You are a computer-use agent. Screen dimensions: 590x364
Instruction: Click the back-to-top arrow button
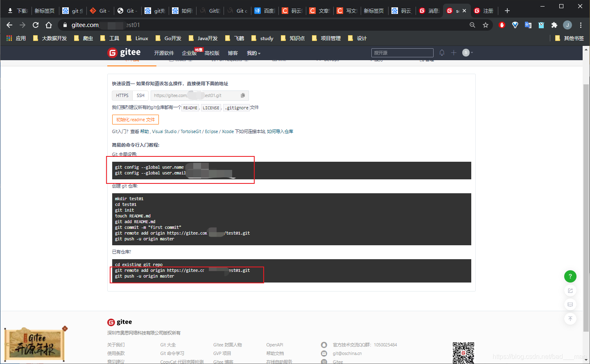click(570, 319)
